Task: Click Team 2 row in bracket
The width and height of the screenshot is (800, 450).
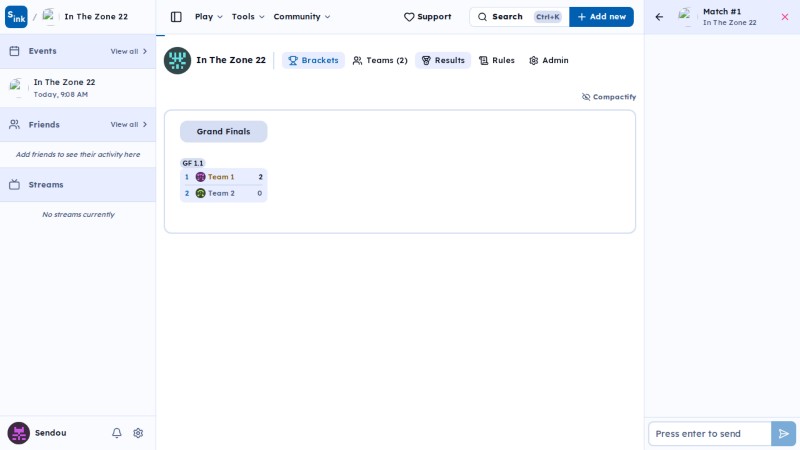Action: (223, 193)
